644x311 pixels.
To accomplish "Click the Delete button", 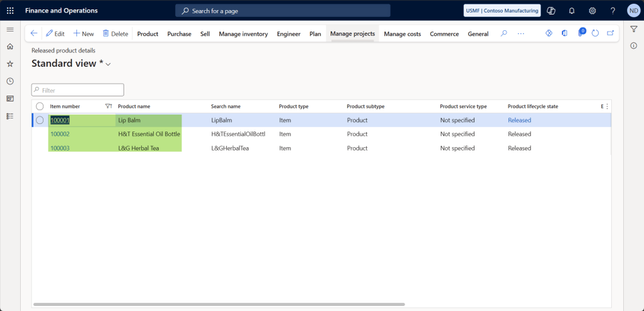I will pos(115,34).
